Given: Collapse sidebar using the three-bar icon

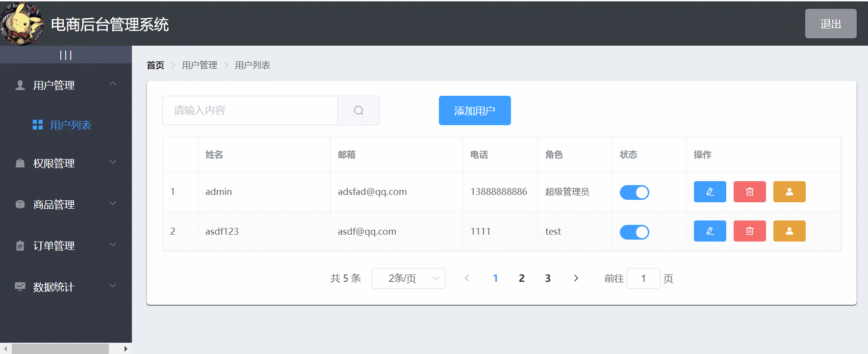Looking at the screenshot, I should pyautogui.click(x=66, y=55).
